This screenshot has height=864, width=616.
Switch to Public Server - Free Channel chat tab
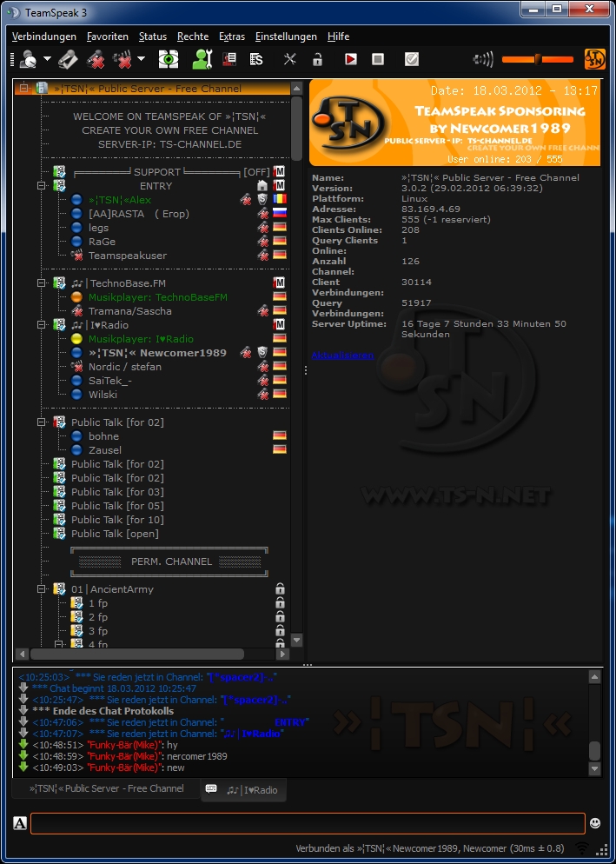click(106, 788)
